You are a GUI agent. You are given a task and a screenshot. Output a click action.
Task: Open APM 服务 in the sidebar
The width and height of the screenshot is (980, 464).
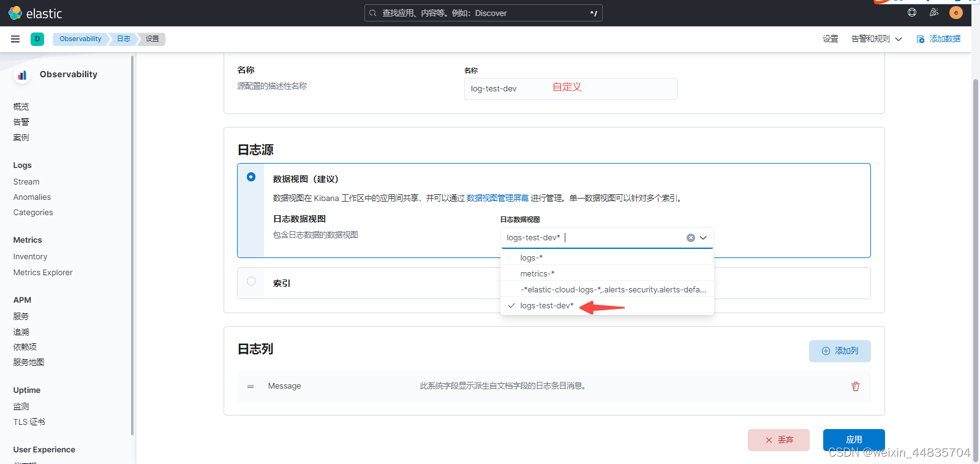(21, 316)
